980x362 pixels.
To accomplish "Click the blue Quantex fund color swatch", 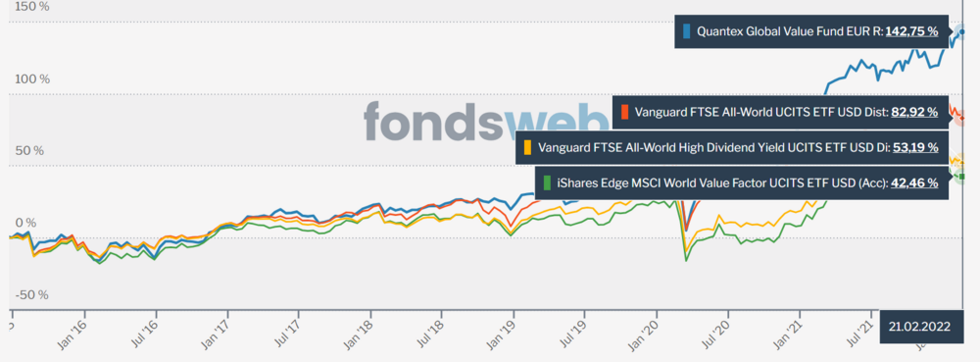I will click(x=686, y=31).
